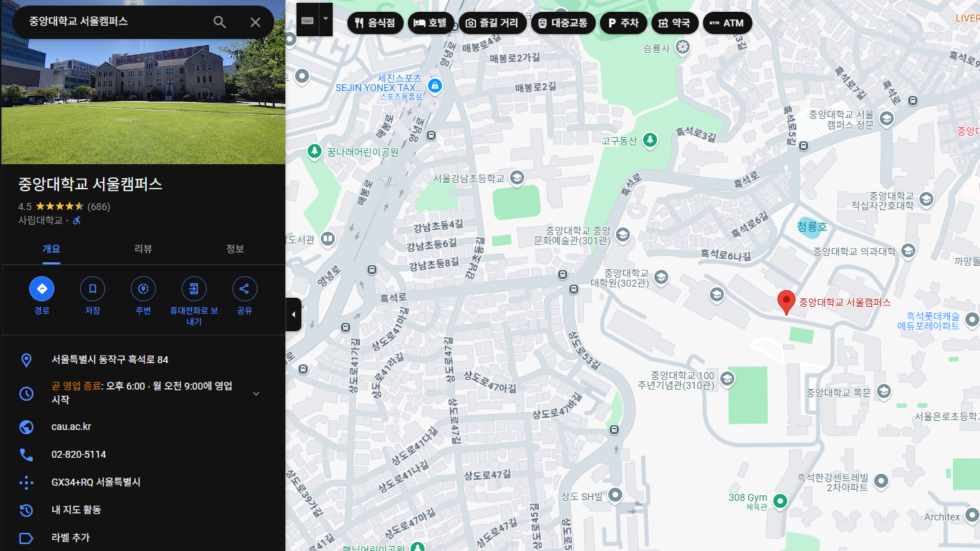Image resolution: width=980 pixels, height=551 pixels.
Task: Click the 도서관 library pin at panel edge
Action: (x=328, y=239)
